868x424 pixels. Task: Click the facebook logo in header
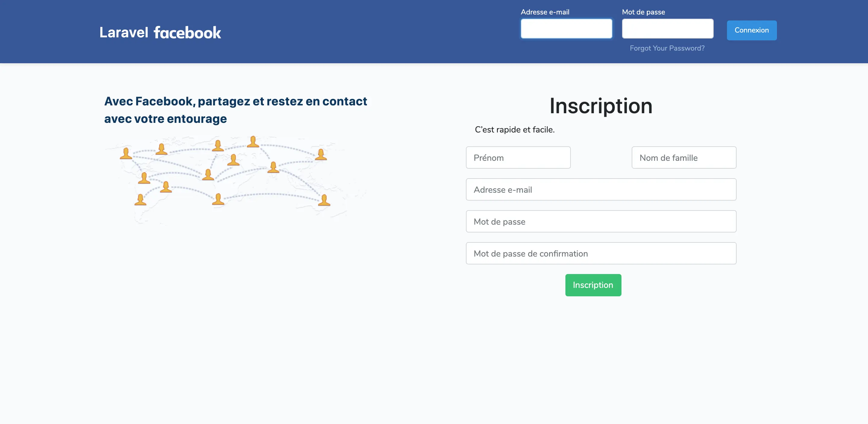(187, 33)
